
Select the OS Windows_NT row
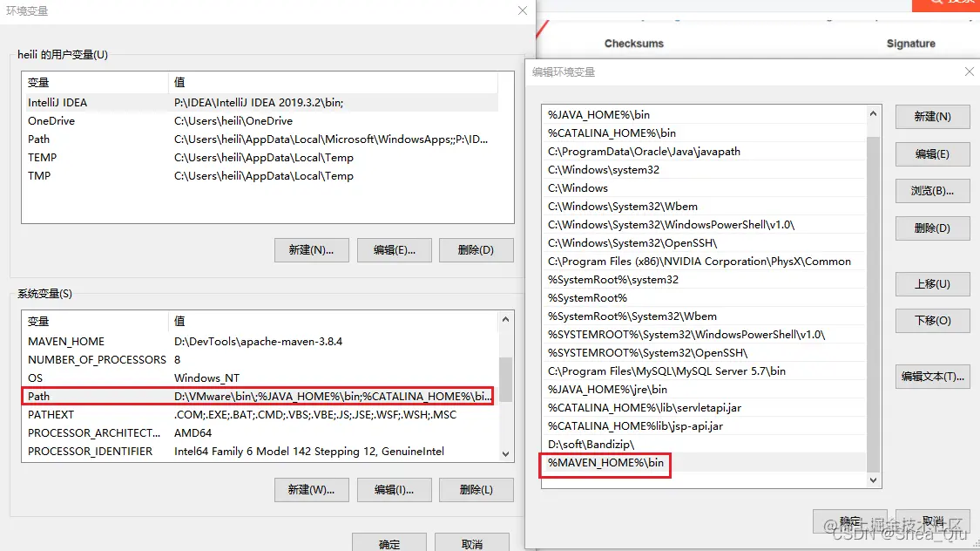point(260,378)
